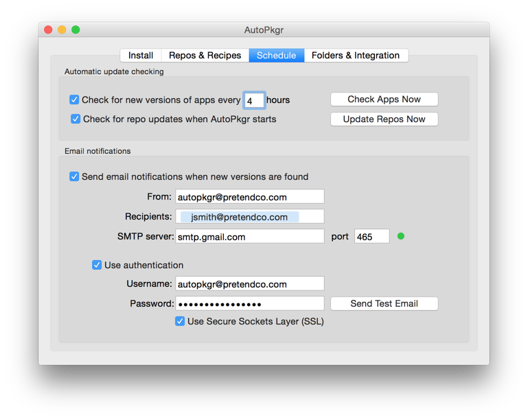Click the 'Automatic update checking' section label
528x420 pixels.
tap(114, 71)
